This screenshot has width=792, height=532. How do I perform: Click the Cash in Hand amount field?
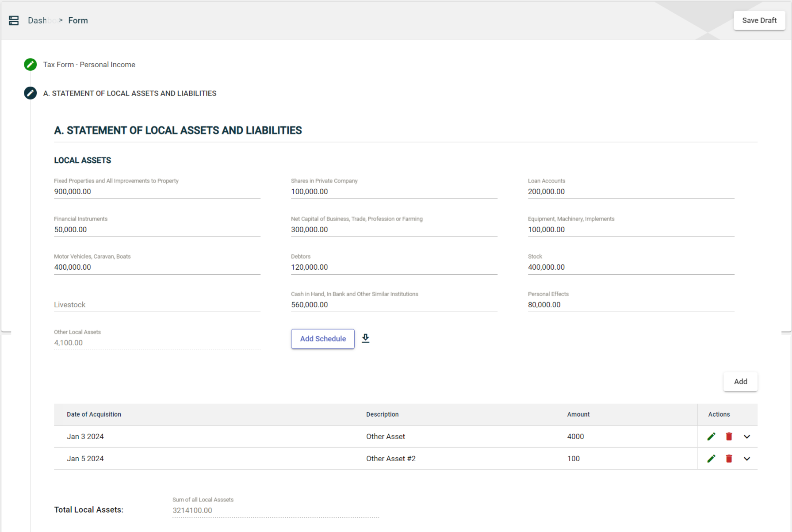pos(394,305)
